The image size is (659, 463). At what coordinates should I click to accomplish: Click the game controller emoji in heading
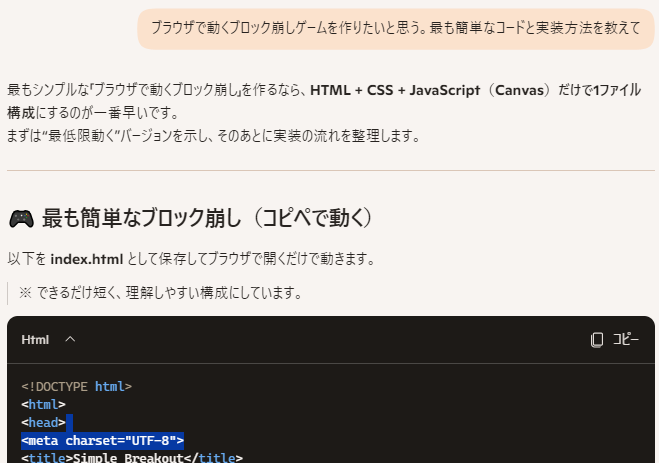(21, 218)
